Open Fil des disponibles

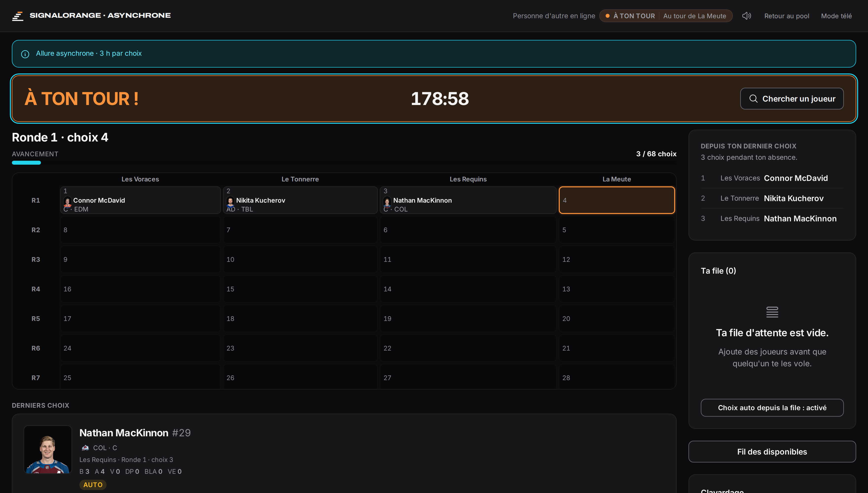click(x=772, y=452)
